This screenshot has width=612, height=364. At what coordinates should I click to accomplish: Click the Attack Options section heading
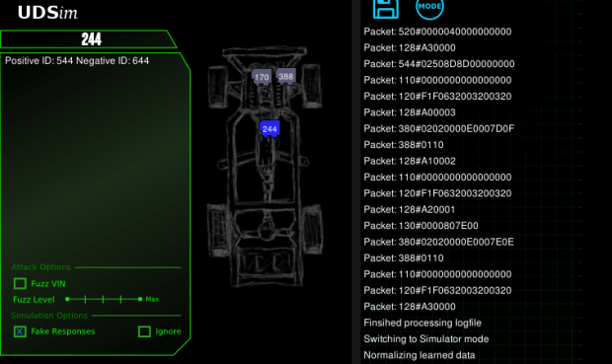click(x=41, y=267)
